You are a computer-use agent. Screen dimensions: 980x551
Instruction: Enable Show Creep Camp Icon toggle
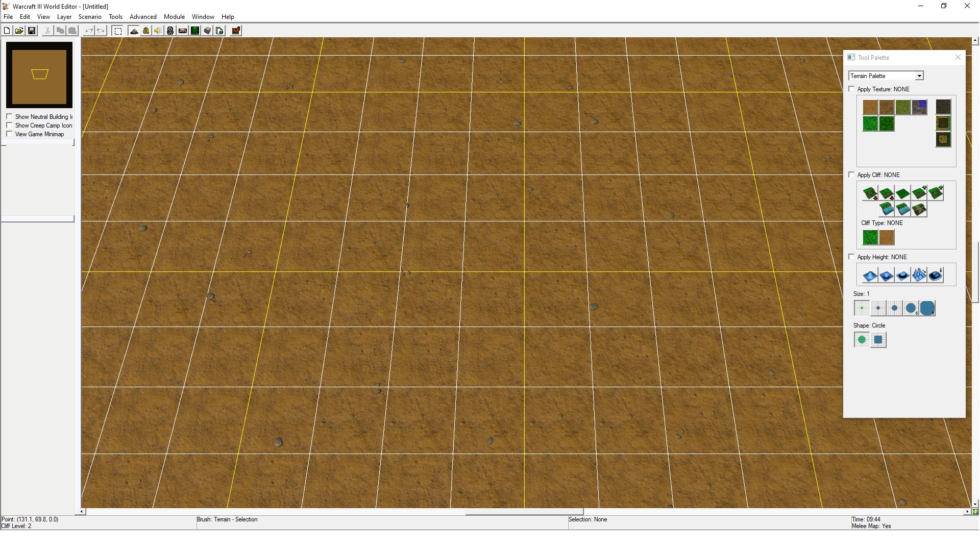[x=9, y=125]
